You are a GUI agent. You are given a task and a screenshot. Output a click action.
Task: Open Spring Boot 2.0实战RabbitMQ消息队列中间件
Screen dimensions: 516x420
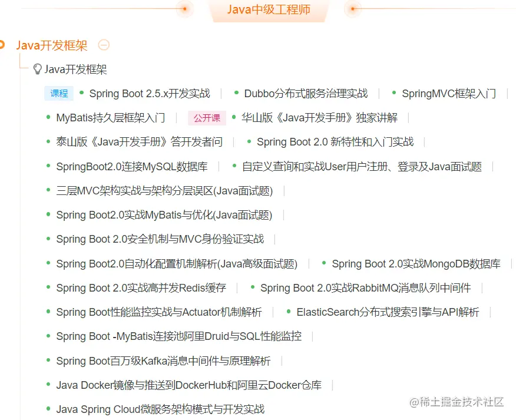tap(366, 288)
